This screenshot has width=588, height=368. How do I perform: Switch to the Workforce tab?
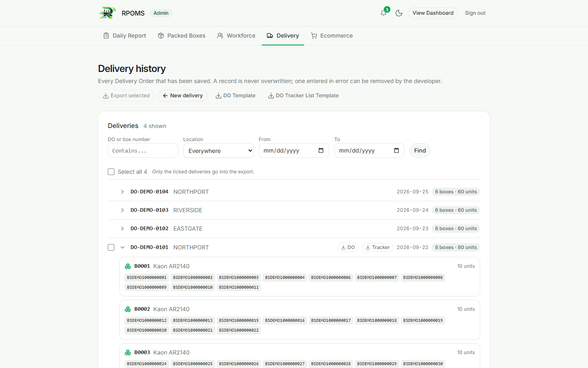click(236, 36)
